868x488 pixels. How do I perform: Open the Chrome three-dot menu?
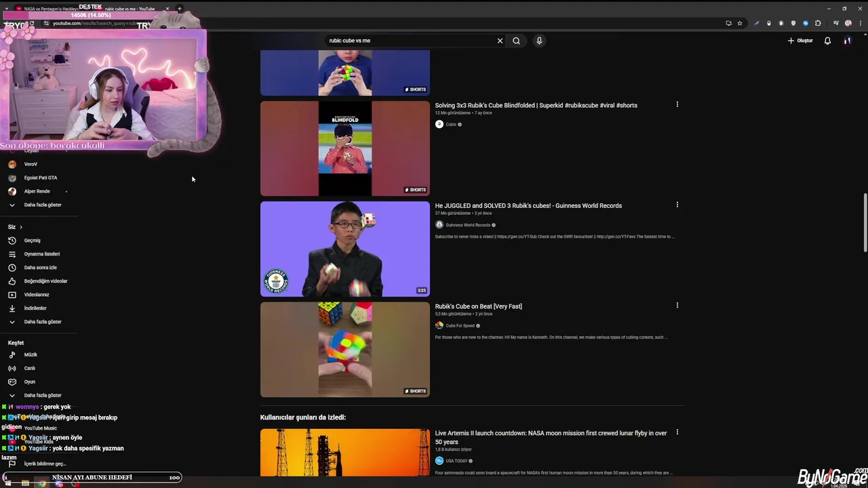[859, 23]
